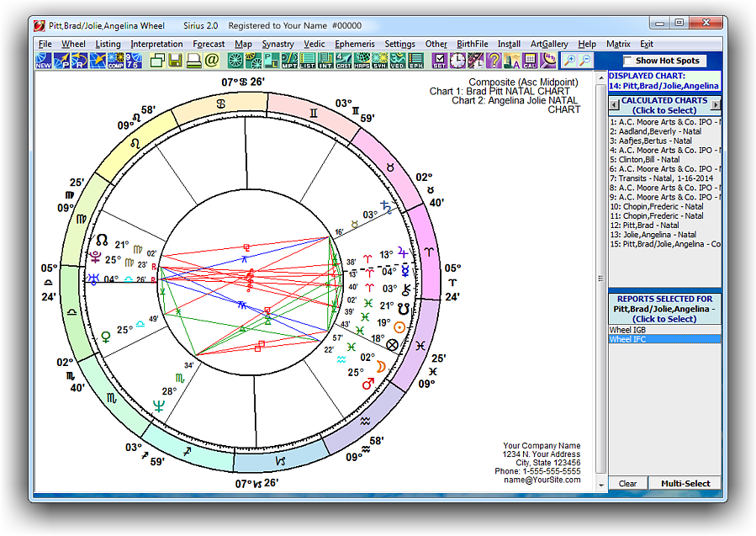756x536 pixels.
Task: Open the File menu
Action: click(45, 44)
